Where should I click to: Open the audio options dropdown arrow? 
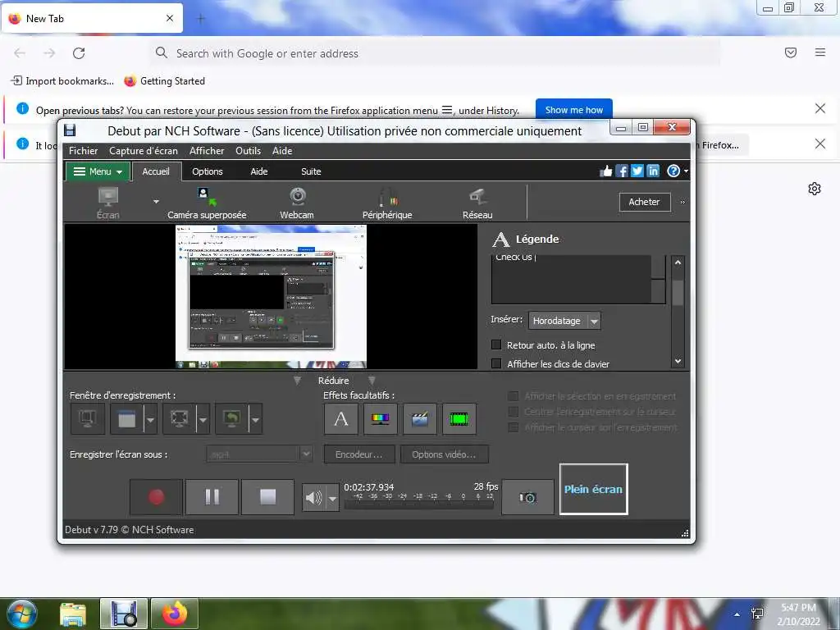click(x=333, y=498)
